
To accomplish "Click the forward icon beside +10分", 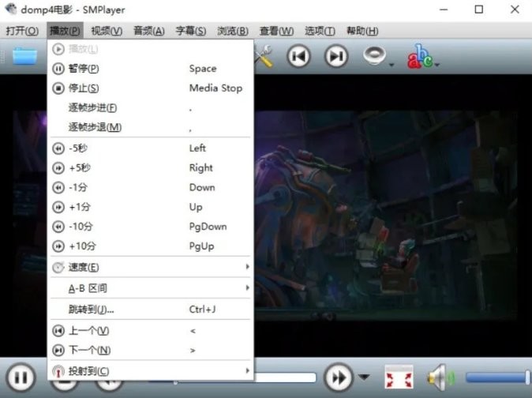I will click(x=58, y=246).
